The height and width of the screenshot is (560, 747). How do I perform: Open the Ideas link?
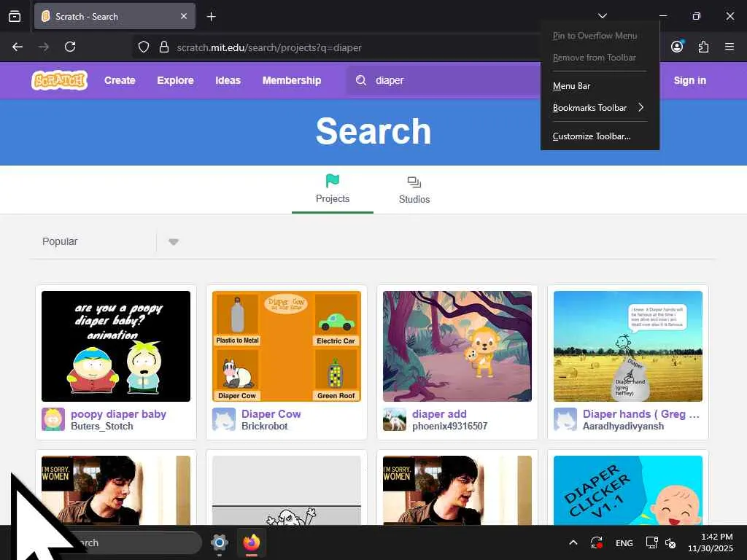pyautogui.click(x=228, y=80)
